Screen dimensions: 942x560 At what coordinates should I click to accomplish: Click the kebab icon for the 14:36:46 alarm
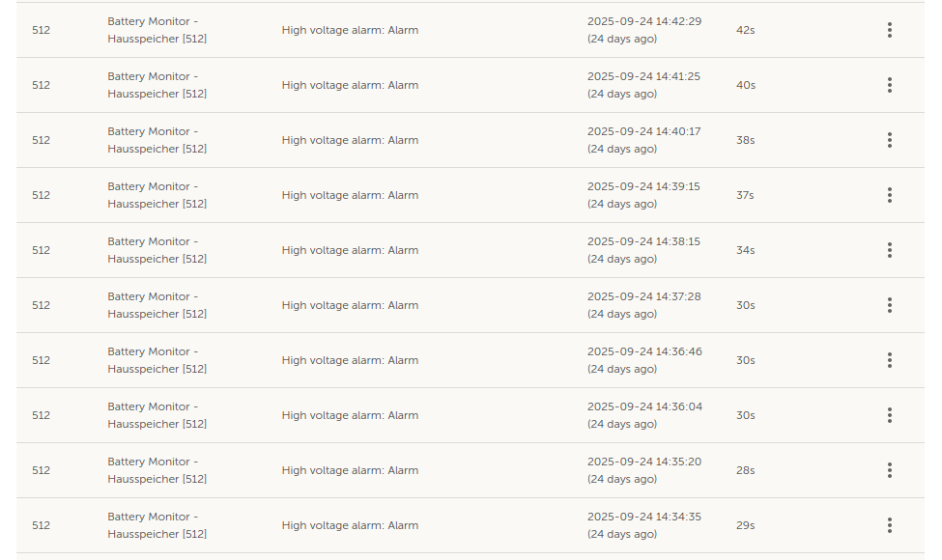click(x=889, y=360)
